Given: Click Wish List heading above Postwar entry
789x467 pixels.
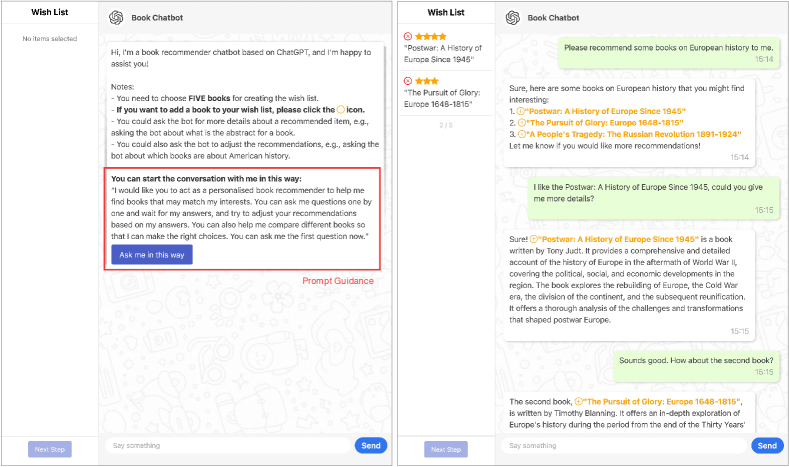Looking at the screenshot, I should (x=446, y=12).
